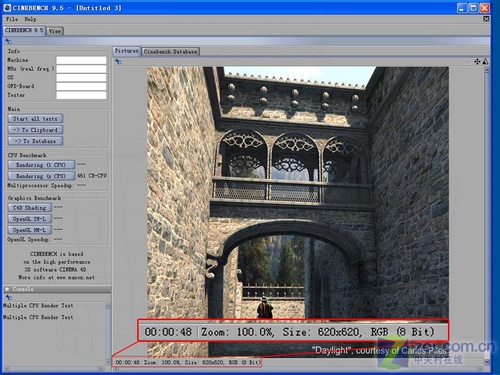Screen dimensions: 500x375
Task: Click the 461 CB-CPU result text
Action: (92, 176)
